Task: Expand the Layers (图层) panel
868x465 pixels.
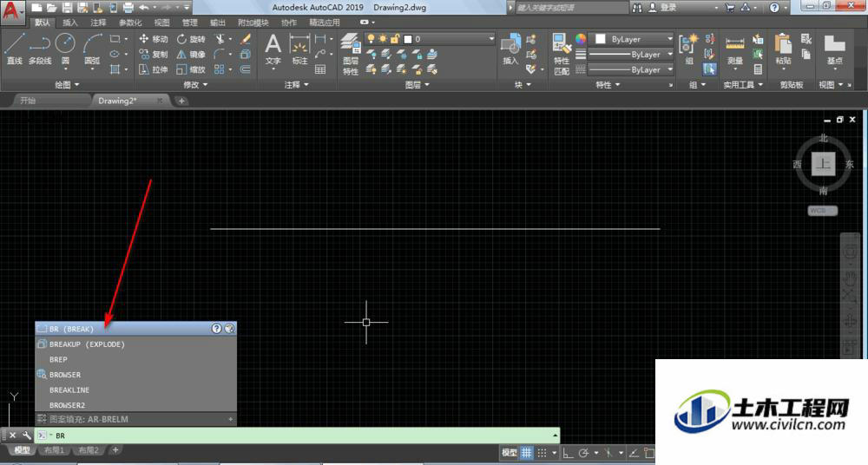Action: click(417, 85)
